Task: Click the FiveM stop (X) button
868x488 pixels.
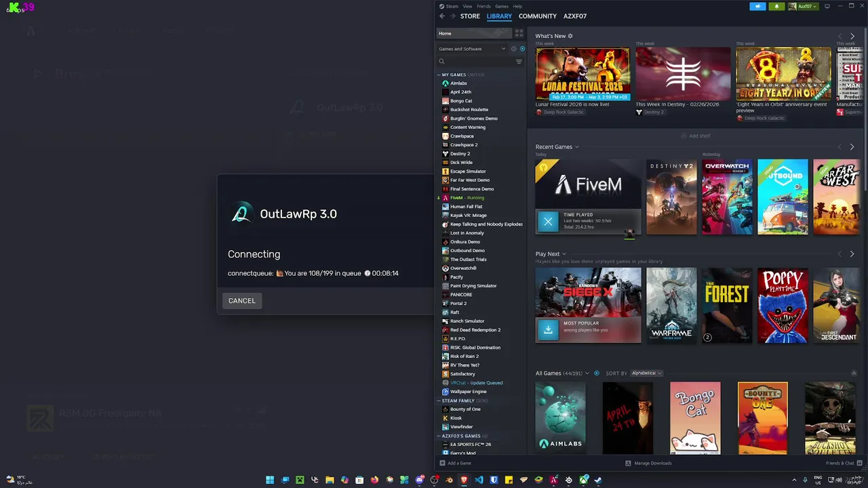Action: click(x=548, y=221)
